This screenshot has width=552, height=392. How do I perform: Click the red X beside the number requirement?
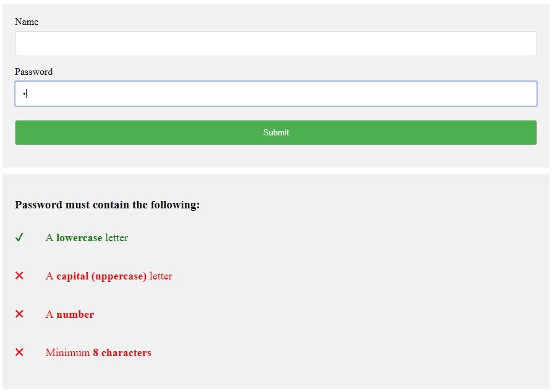(x=19, y=313)
